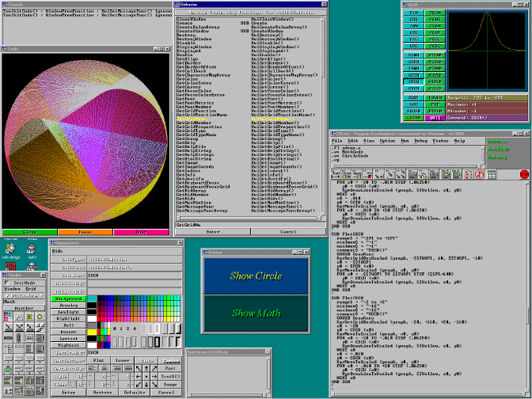The width and height of the screenshot is (532, 399).
Task: Click the left arrow in Appearance direction pad
Action: [x=139, y=377]
